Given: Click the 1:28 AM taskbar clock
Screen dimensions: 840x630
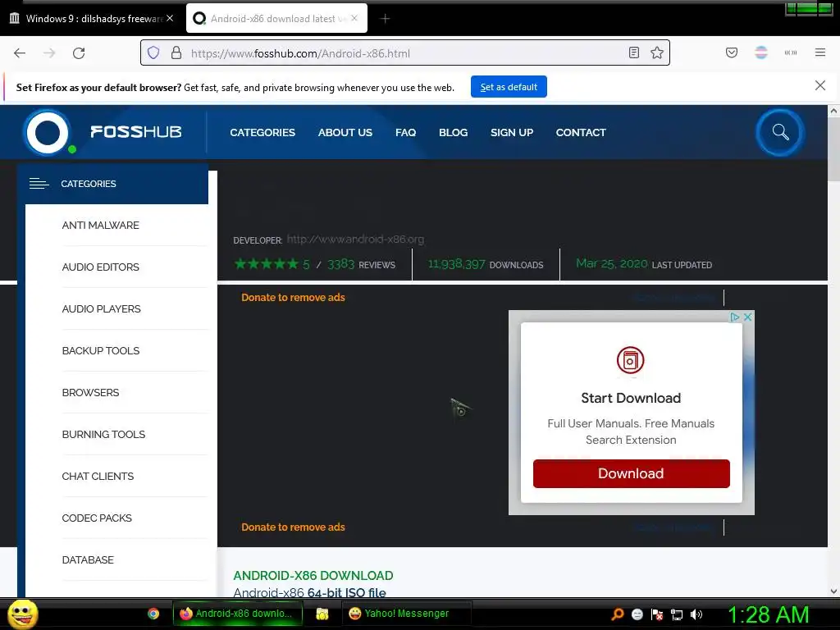Looking at the screenshot, I should 768,614.
